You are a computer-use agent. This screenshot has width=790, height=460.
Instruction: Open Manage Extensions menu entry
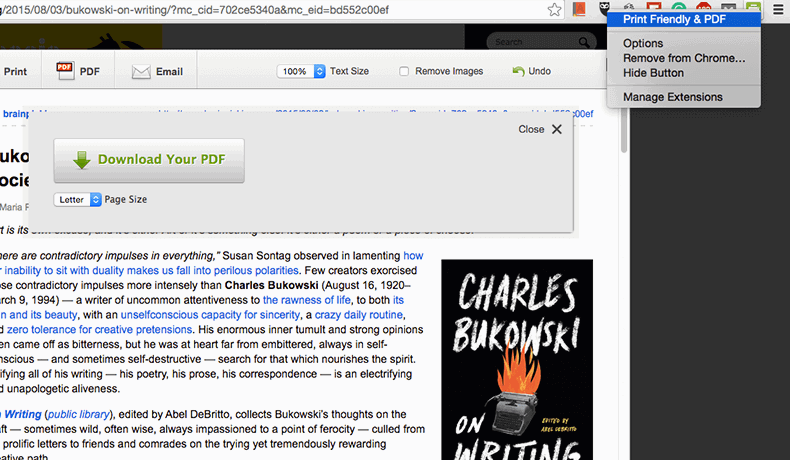(684, 97)
